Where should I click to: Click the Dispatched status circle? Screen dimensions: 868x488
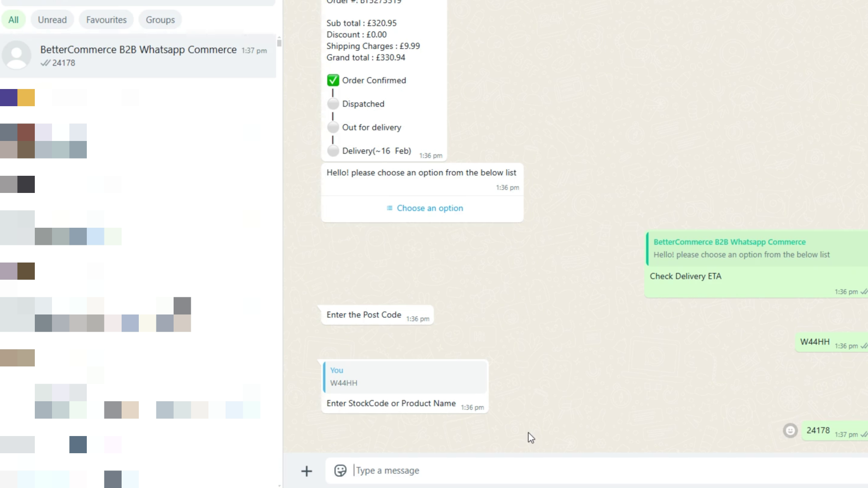333,104
